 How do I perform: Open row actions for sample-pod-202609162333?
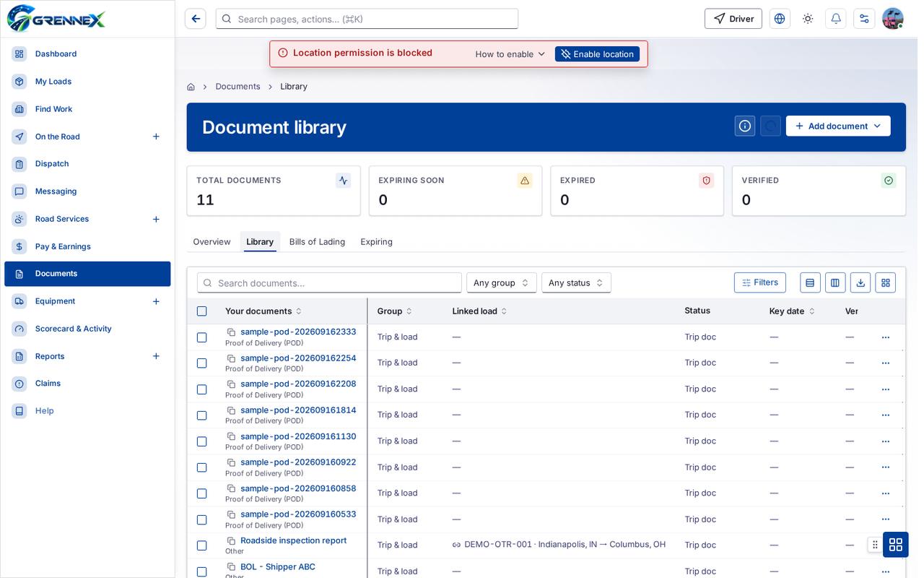[x=886, y=337]
